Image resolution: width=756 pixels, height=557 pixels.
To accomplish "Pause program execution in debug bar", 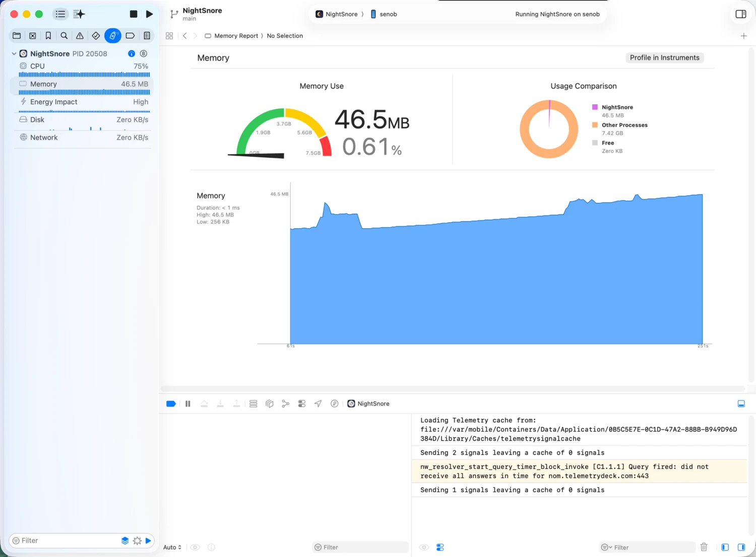I will [x=188, y=403].
